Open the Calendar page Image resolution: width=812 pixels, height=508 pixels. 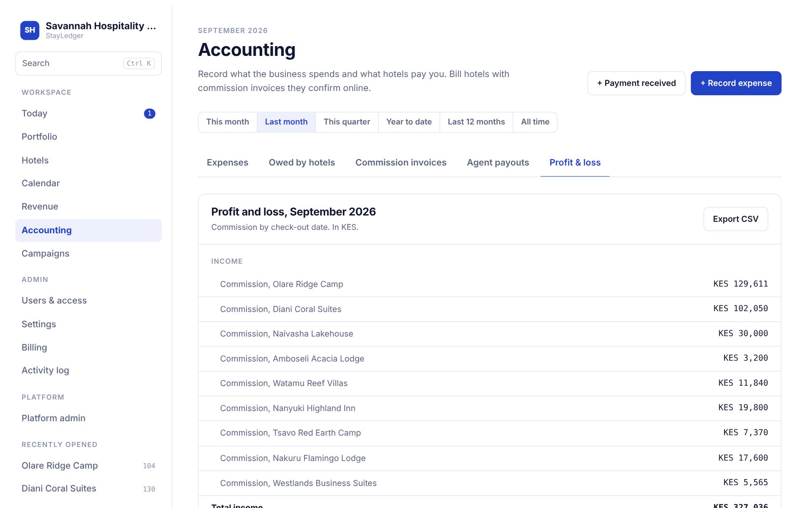88,183
